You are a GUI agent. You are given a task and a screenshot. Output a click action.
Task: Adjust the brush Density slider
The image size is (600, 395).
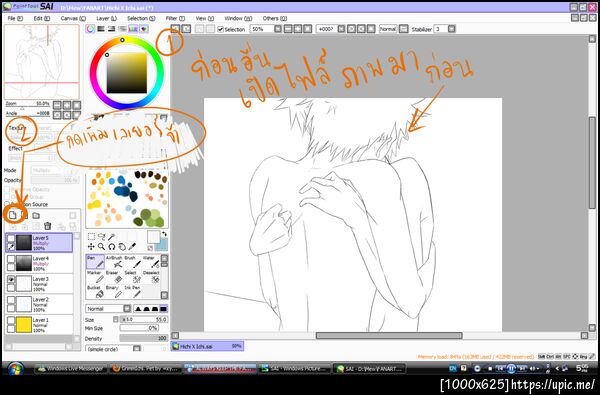[x=143, y=338]
